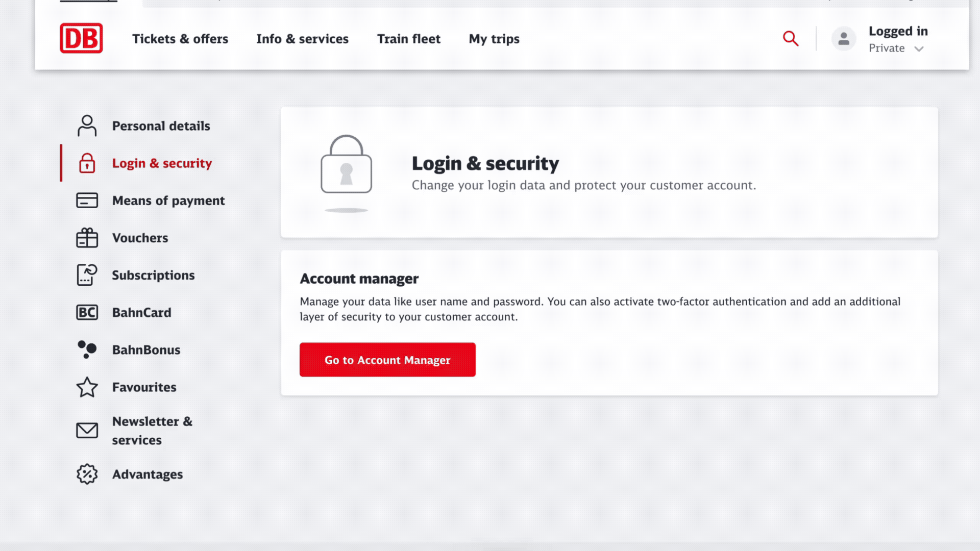980x551 pixels.
Task: Open Subscriptions page
Action: pyautogui.click(x=153, y=275)
